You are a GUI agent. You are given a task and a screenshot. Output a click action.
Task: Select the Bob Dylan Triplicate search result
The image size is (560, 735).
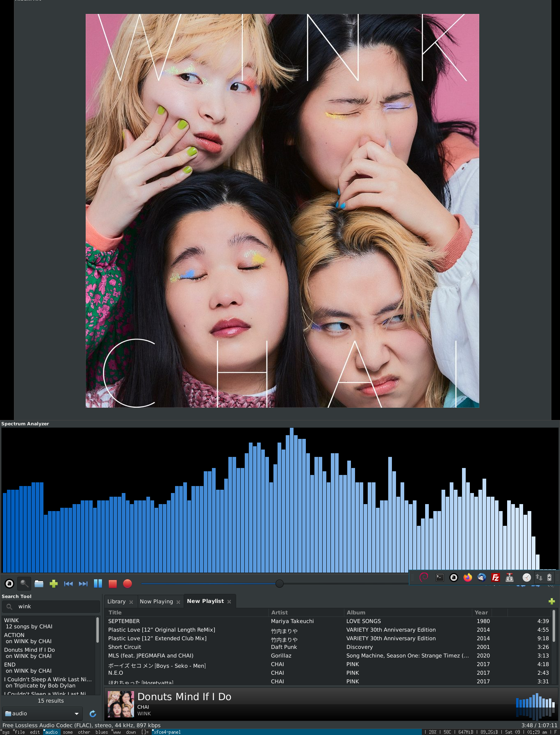[49, 682]
